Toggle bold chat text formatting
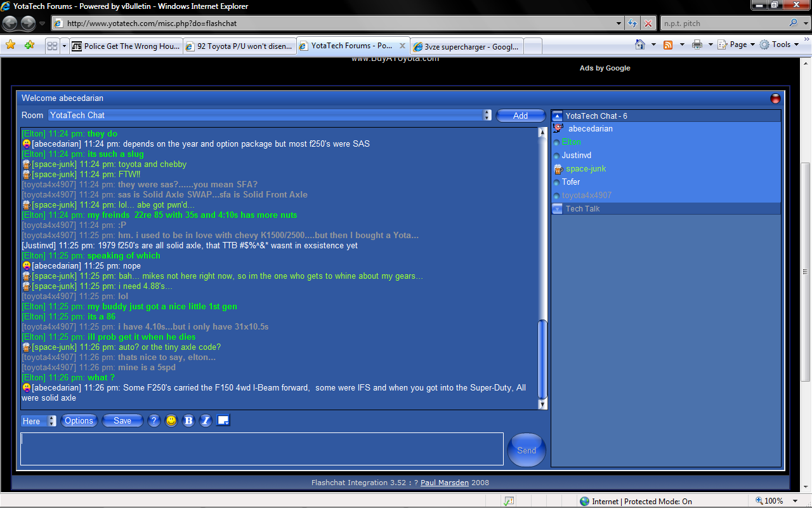The image size is (812, 508). (188, 420)
